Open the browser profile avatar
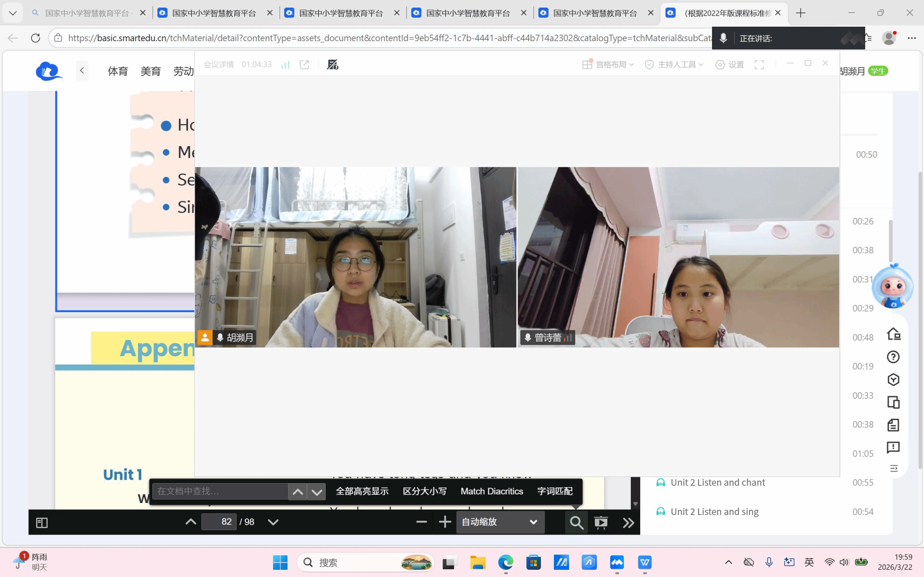 pyautogui.click(x=889, y=38)
